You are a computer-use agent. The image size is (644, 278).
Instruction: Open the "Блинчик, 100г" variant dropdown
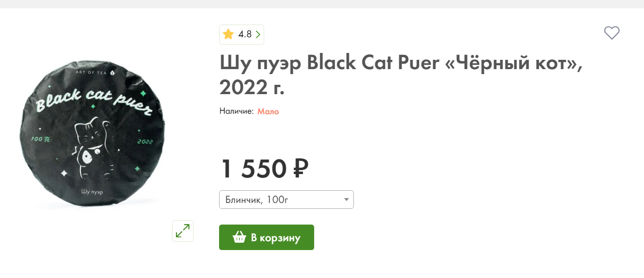[286, 200]
